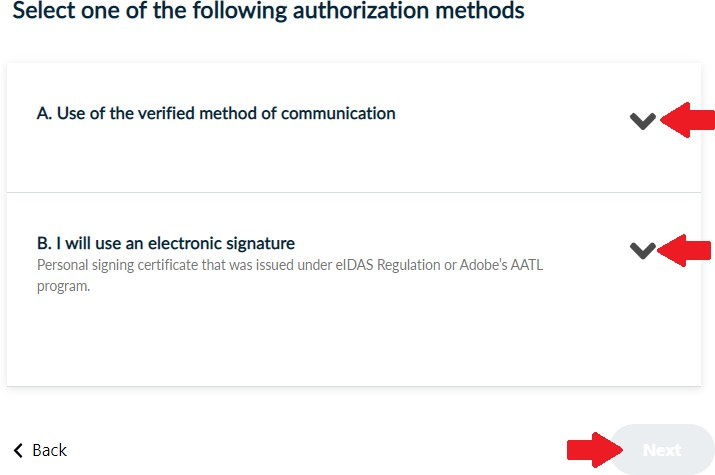This screenshot has height=475, width=715.
Task: Expand option A verified communication chevron
Action: pyautogui.click(x=643, y=121)
